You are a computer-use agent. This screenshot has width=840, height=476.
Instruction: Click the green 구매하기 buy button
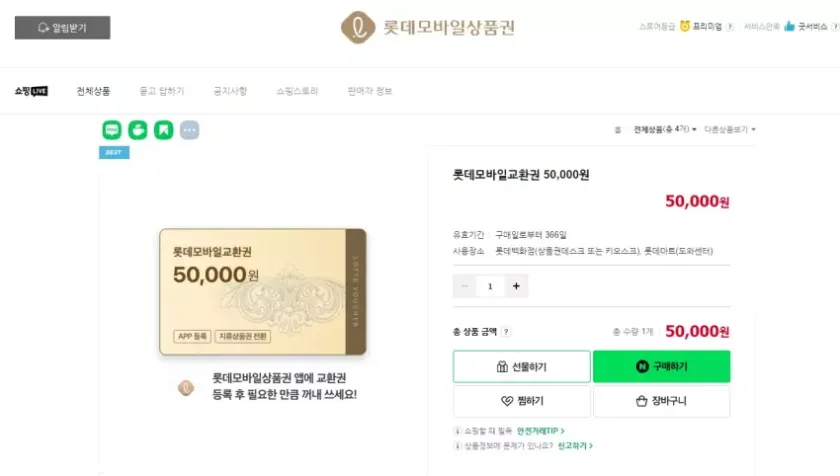click(x=661, y=366)
